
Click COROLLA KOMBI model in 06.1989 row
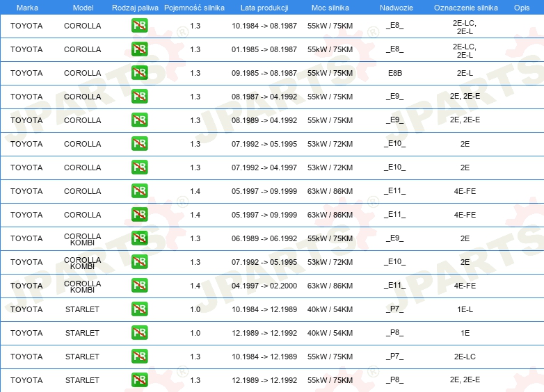(83, 239)
